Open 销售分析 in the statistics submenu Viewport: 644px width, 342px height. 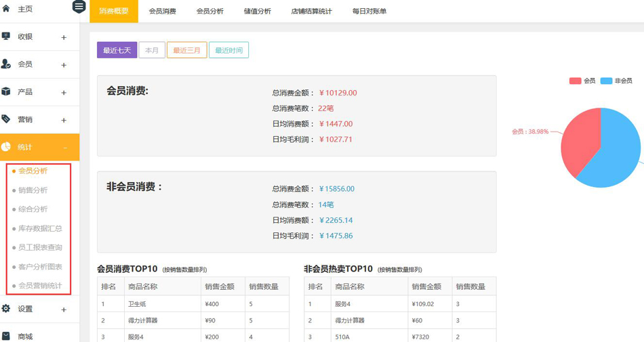click(33, 190)
